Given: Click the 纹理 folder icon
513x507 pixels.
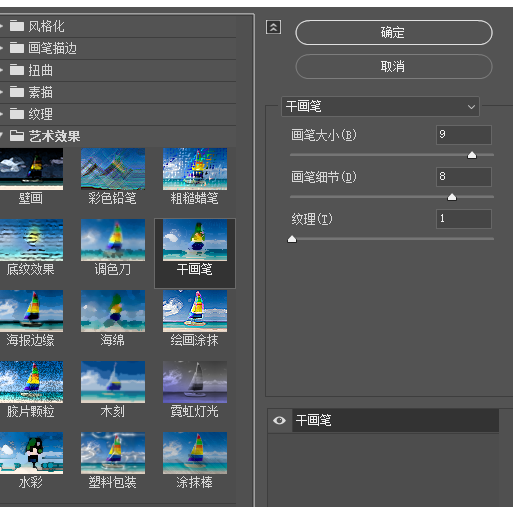Looking at the screenshot, I should [17, 114].
